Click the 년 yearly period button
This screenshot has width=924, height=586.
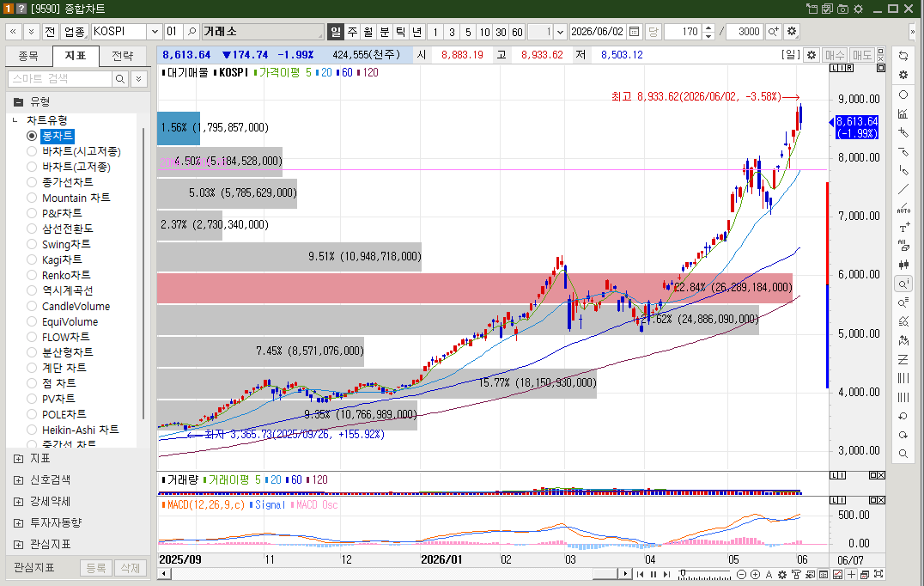pyautogui.click(x=416, y=31)
